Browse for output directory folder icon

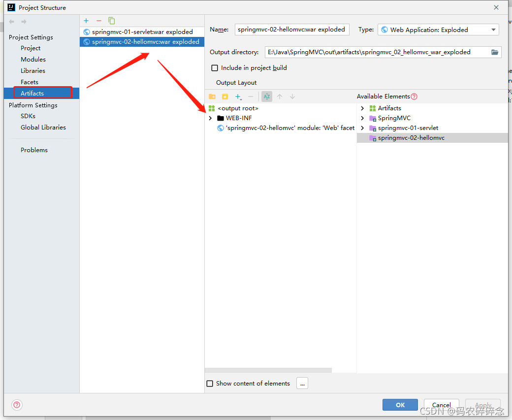point(495,52)
